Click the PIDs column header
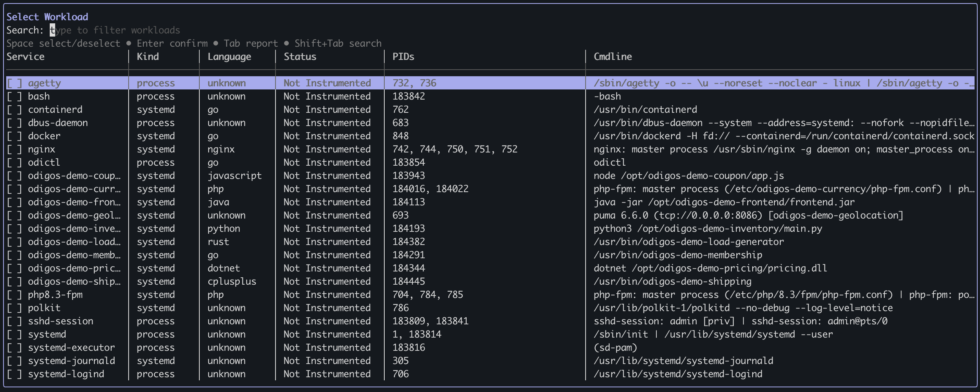980x392 pixels. click(403, 56)
